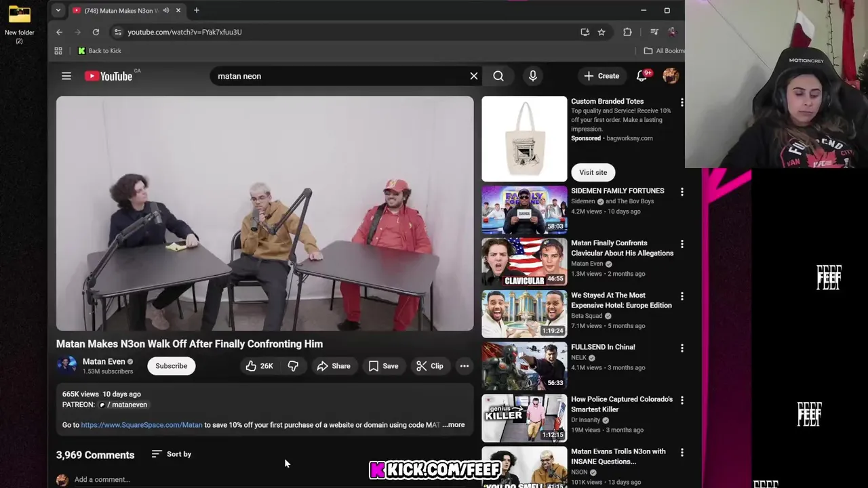Screen dimensions: 868x488
Task: Open the YouTube notifications bell
Action: (642, 76)
